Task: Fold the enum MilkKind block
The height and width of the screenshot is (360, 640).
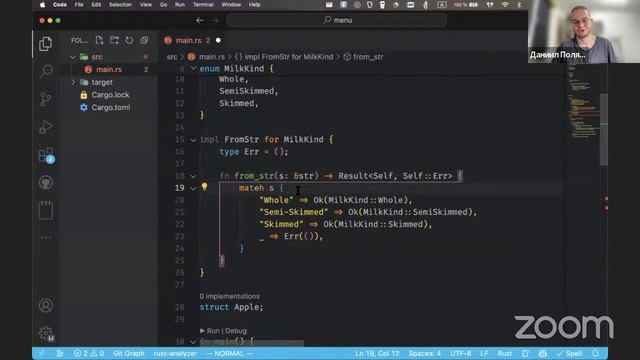Action: (x=193, y=69)
